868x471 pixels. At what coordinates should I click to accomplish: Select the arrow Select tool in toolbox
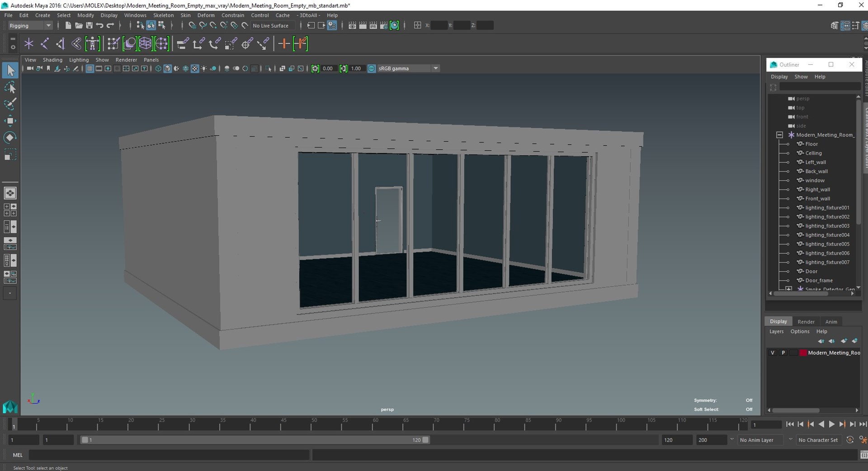pyautogui.click(x=10, y=70)
